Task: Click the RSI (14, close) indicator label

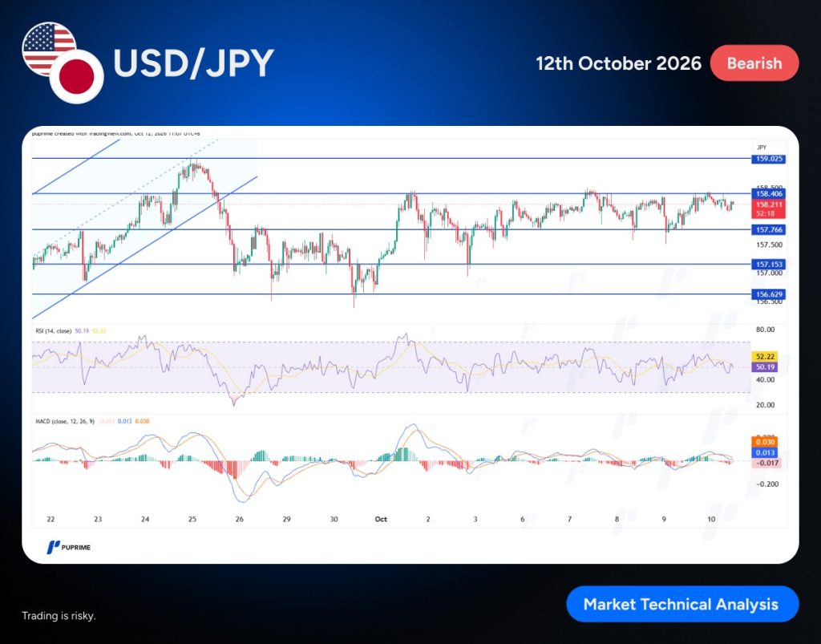Action: tap(54, 331)
